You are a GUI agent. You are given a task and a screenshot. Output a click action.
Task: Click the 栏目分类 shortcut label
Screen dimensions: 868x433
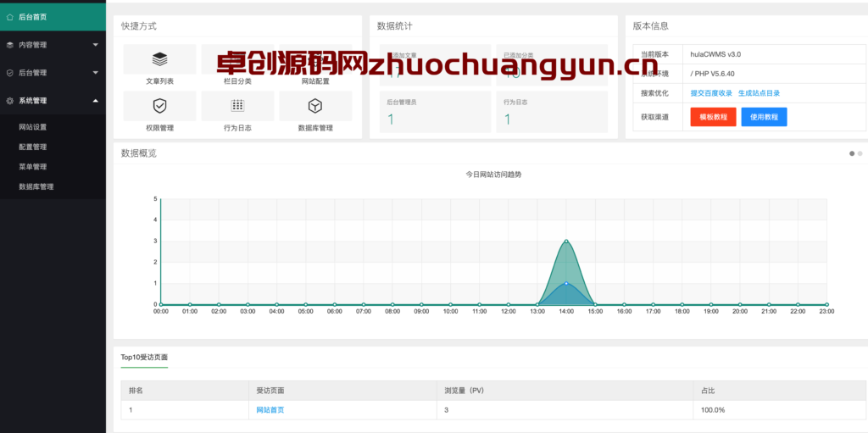(237, 80)
